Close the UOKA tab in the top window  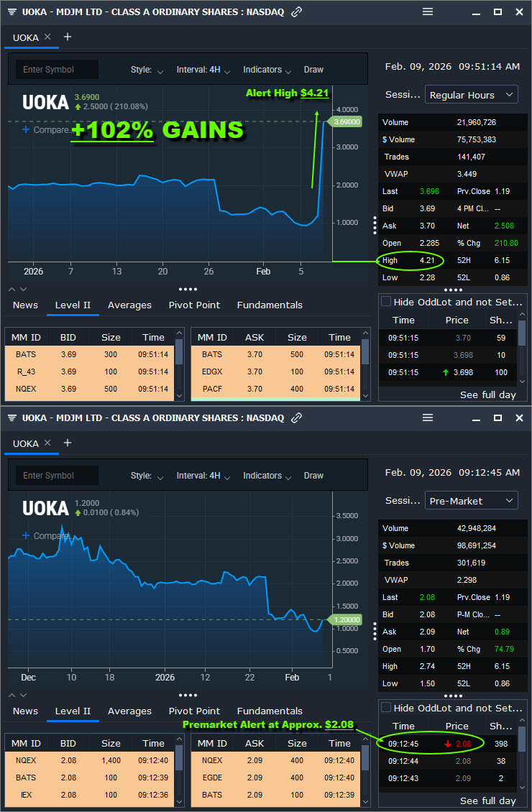coord(47,37)
